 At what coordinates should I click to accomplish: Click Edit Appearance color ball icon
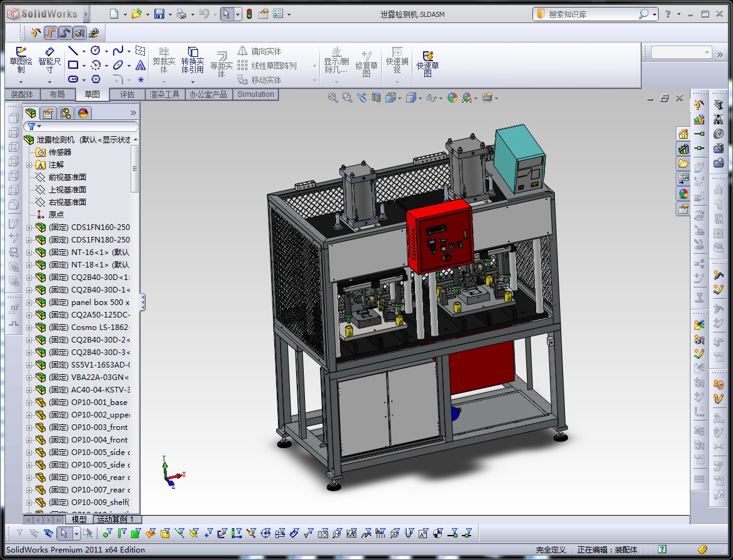pyautogui.click(x=452, y=97)
